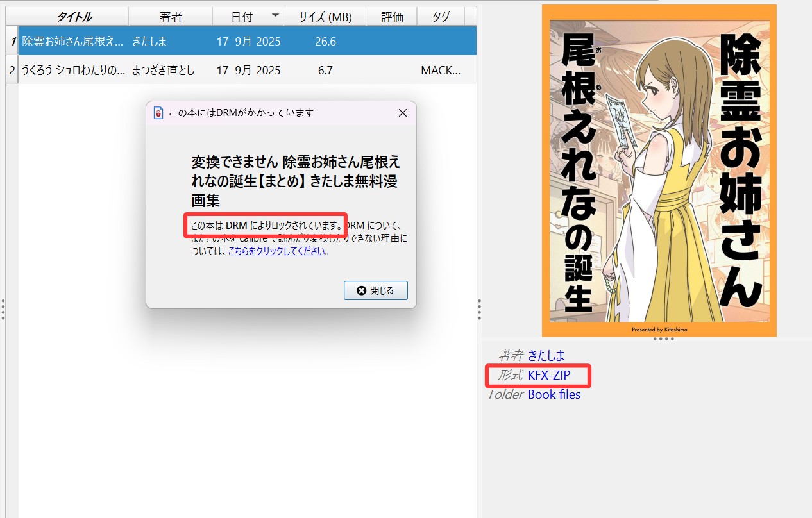Screen dimensions: 812x518
Task: Select the うくろう book row
Action: pos(72,70)
